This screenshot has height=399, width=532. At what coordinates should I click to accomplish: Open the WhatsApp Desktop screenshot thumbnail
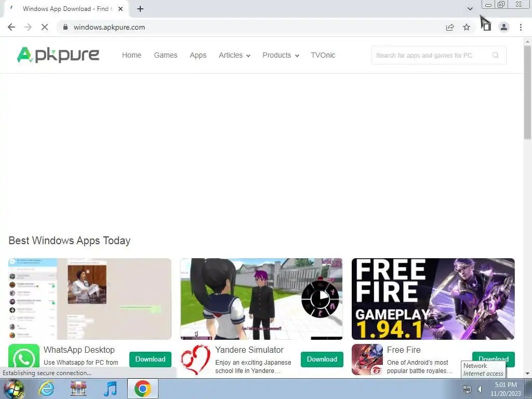coord(90,299)
